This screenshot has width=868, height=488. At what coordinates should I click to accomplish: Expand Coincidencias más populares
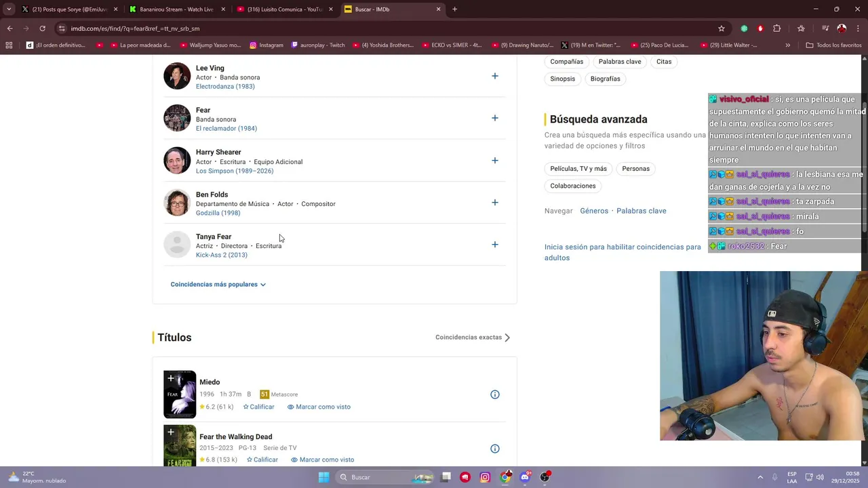[x=218, y=285]
